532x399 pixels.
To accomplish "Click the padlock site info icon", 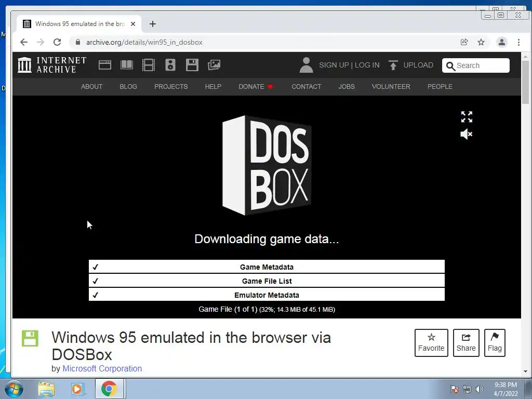I will (78, 42).
